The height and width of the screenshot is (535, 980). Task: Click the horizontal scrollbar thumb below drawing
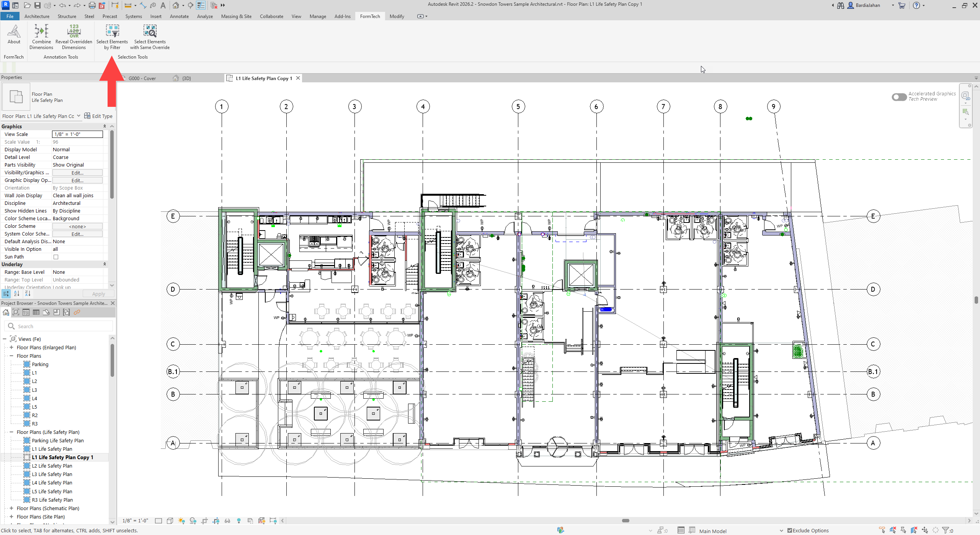click(626, 521)
